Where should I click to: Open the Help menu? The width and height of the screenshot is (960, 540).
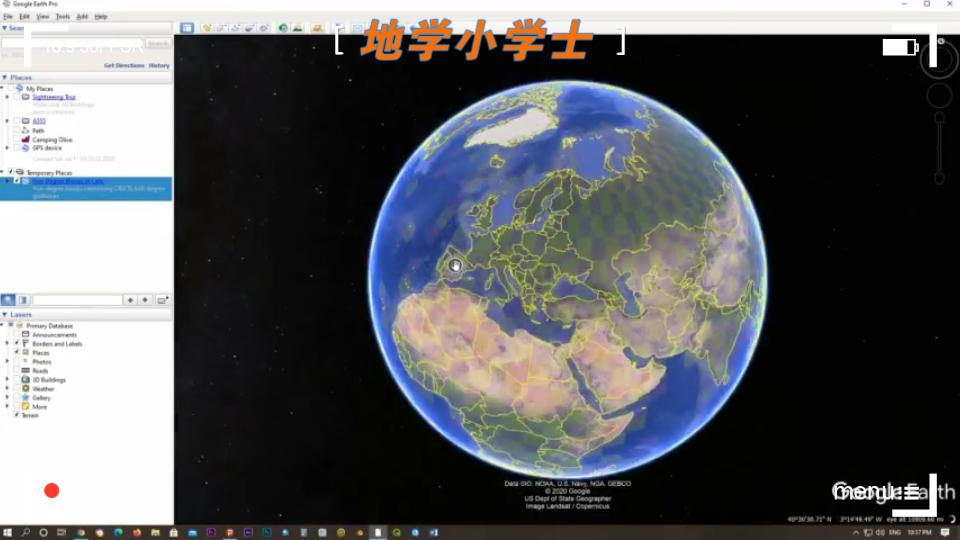point(101,17)
